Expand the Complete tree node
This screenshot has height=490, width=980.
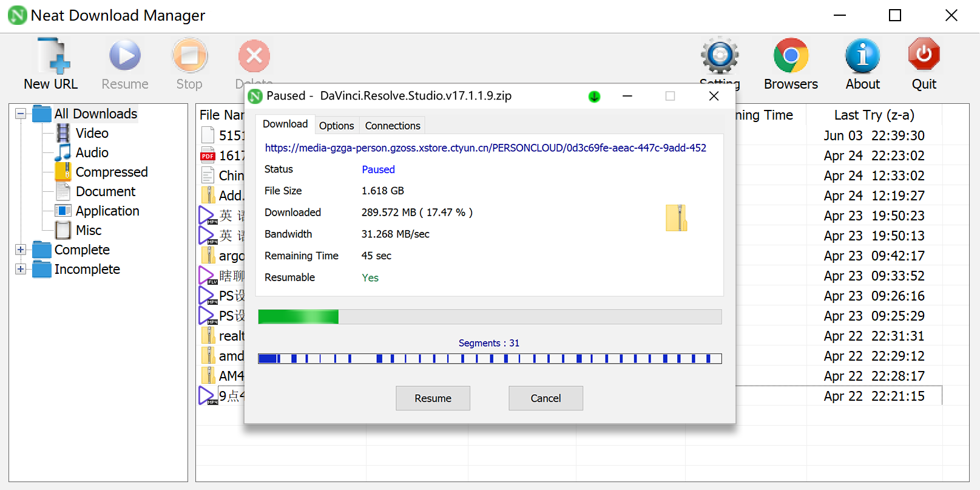pyautogui.click(x=21, y=250)
